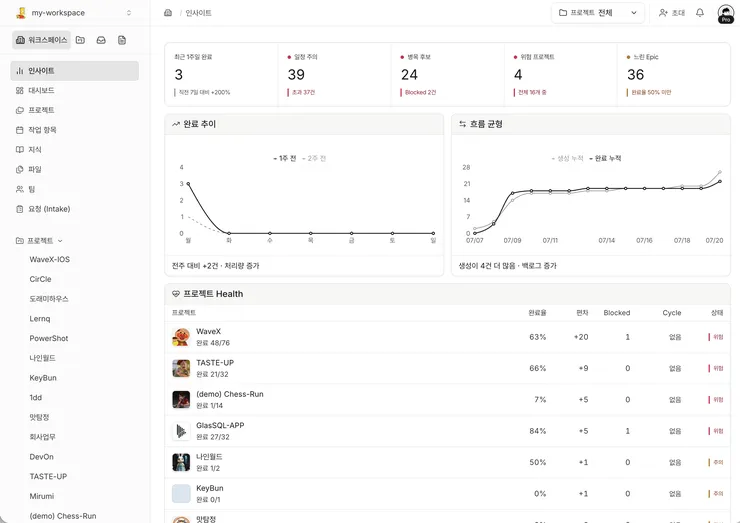Open the WaveX project thumbnail
The image size is (740, 523).
click(x=181, y=337)
